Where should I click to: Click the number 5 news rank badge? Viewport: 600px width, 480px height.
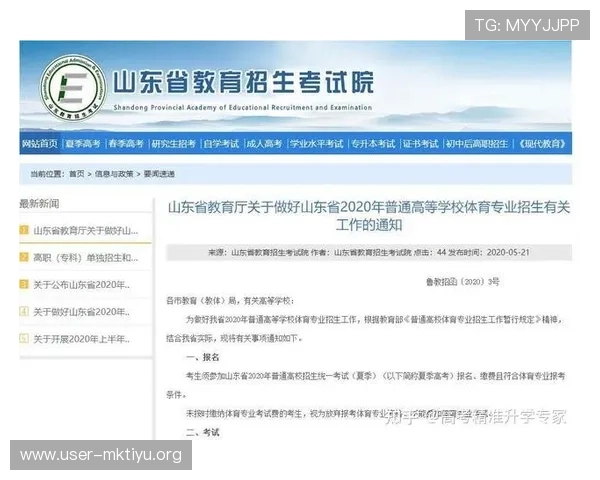click(24, 338)
